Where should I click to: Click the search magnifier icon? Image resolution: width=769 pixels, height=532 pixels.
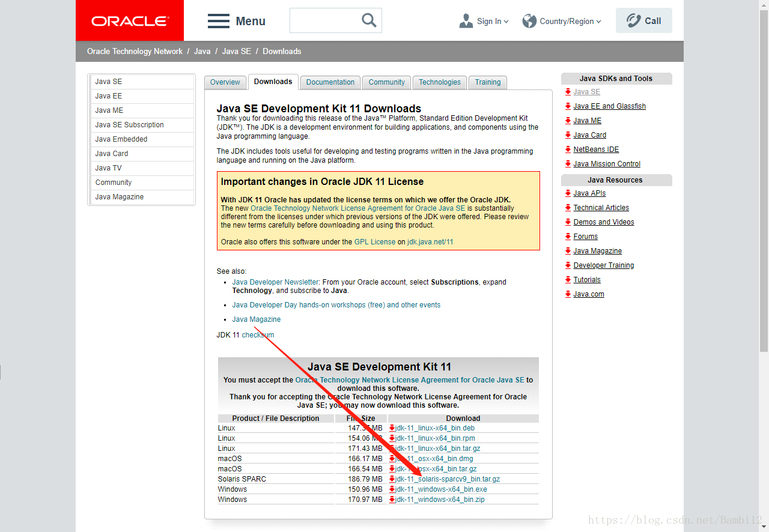[369, 20]
